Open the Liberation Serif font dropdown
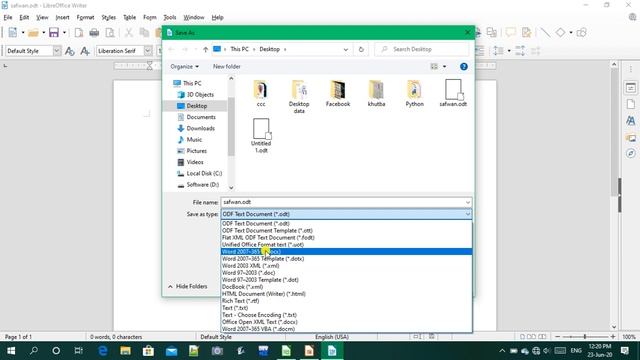Screen dimensions: 640x360 pos(148,51)
